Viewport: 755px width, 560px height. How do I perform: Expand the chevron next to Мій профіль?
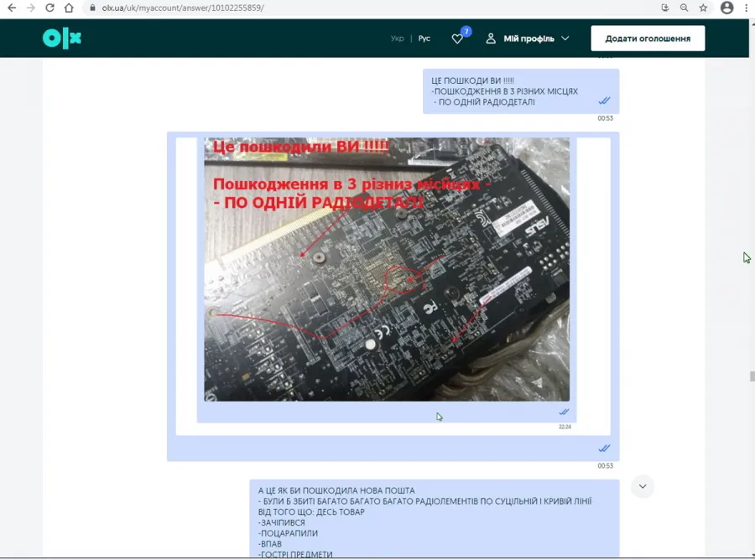coord(565,39)
